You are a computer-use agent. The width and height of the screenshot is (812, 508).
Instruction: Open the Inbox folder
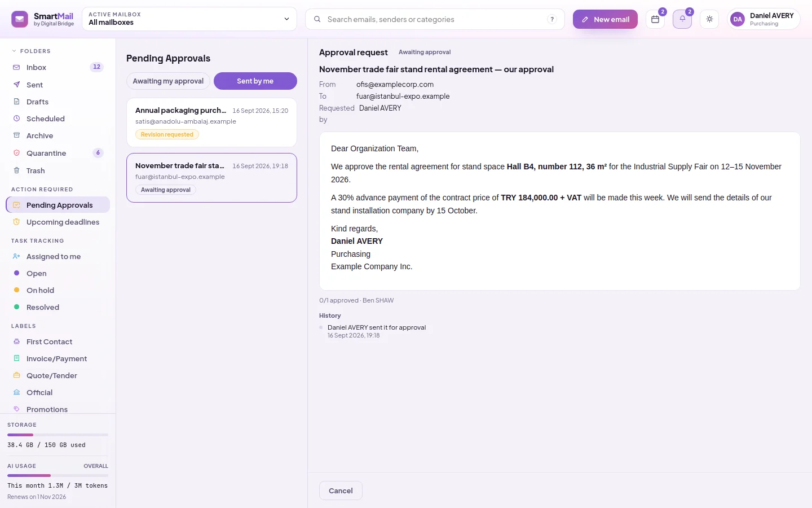pos(58,67)
